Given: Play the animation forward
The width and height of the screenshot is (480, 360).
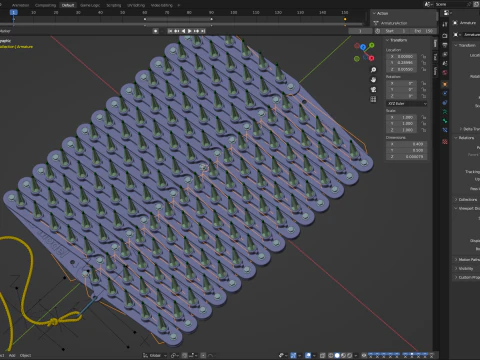Looking at the screenshot, I should [189, 31].
